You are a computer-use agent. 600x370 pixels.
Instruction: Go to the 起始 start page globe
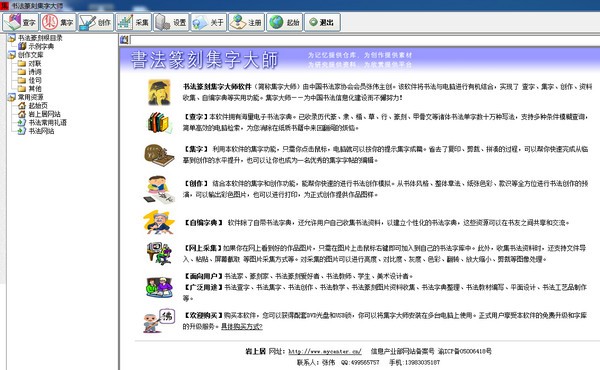coord(276,22)
